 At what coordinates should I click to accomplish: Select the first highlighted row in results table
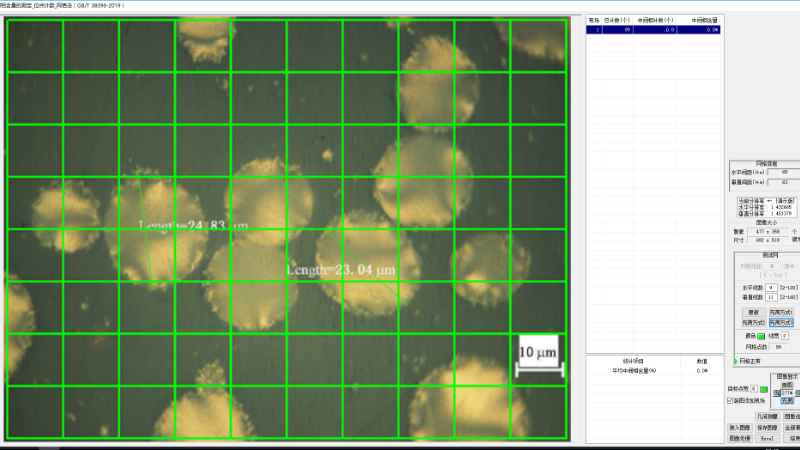tap(652, 30)
